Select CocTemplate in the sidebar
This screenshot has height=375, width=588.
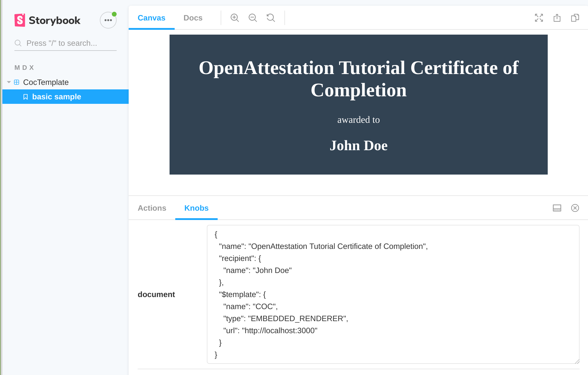point(46,82)
